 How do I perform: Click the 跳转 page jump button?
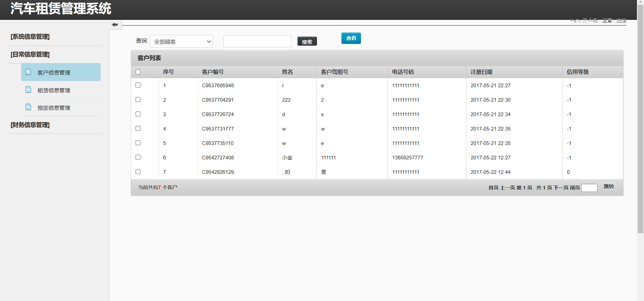(x=608, y=187)
